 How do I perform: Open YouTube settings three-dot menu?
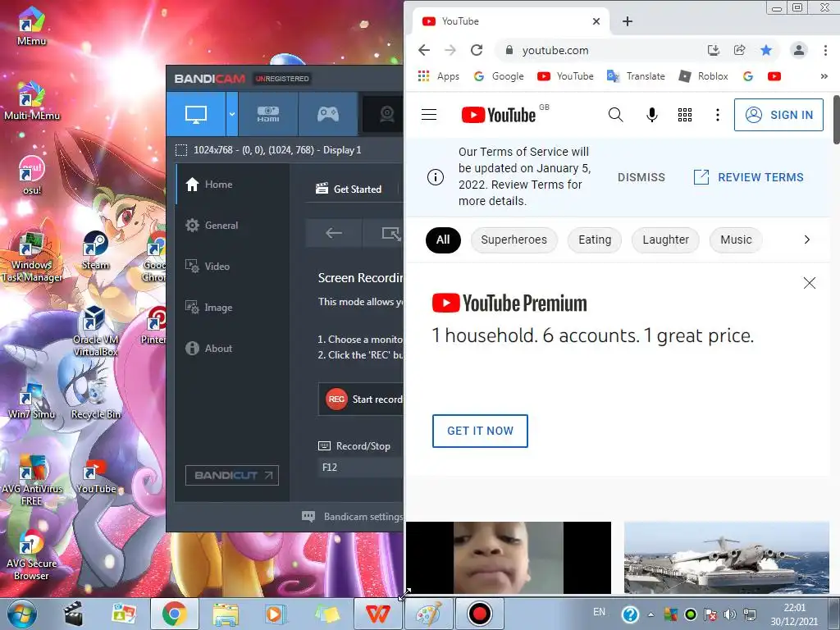click(x=717, y=115)
